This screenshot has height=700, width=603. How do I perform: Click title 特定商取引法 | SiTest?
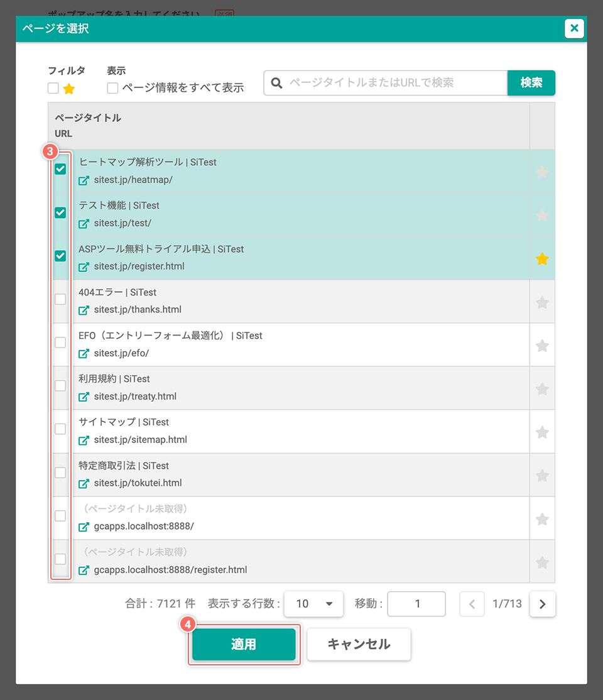pyautogui.click(x=124, y=466)
